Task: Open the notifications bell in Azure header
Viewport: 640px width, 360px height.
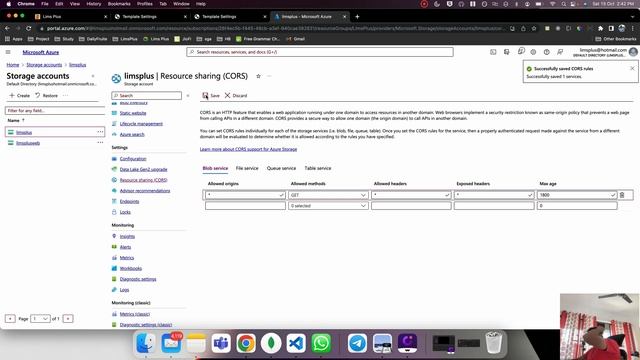Action: point(521,51)
